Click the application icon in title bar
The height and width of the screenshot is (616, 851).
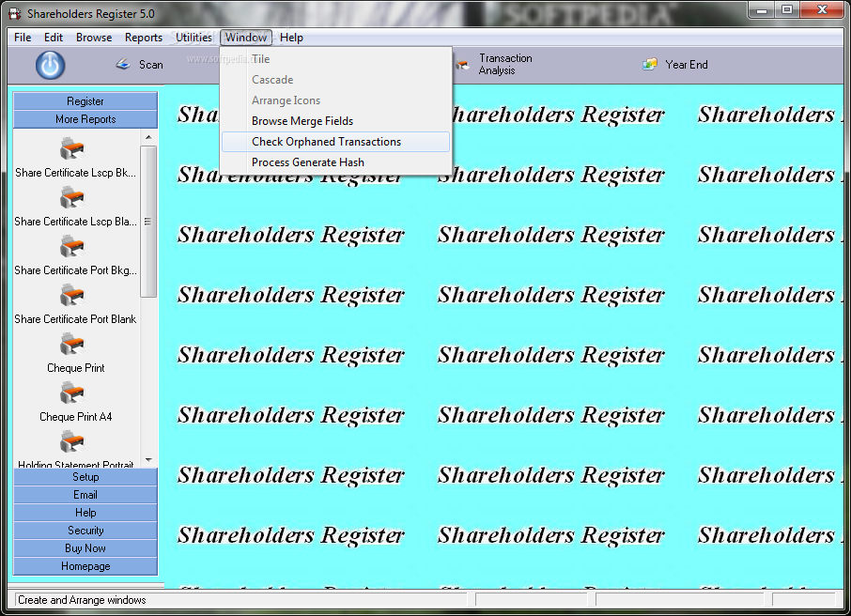[15, 13]
